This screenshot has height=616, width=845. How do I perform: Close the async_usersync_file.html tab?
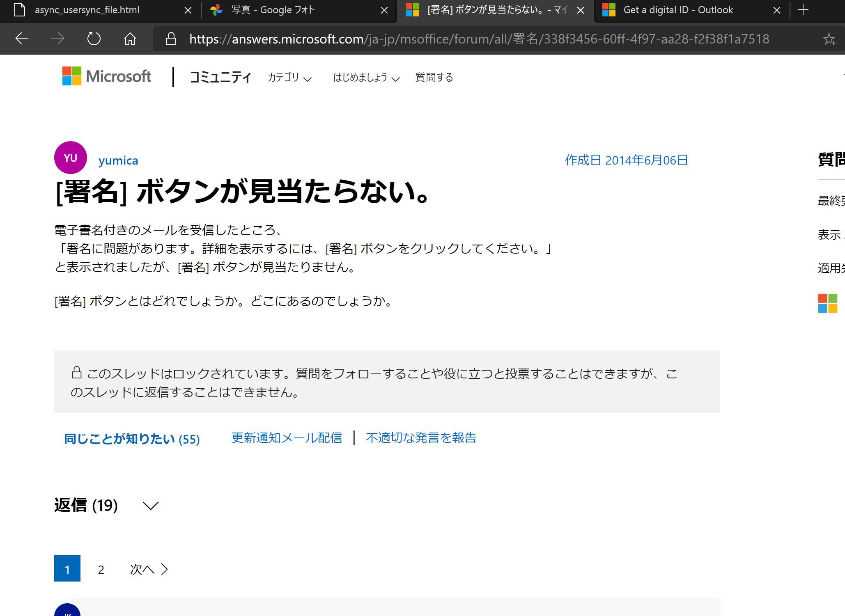click(x=188, y=10)
